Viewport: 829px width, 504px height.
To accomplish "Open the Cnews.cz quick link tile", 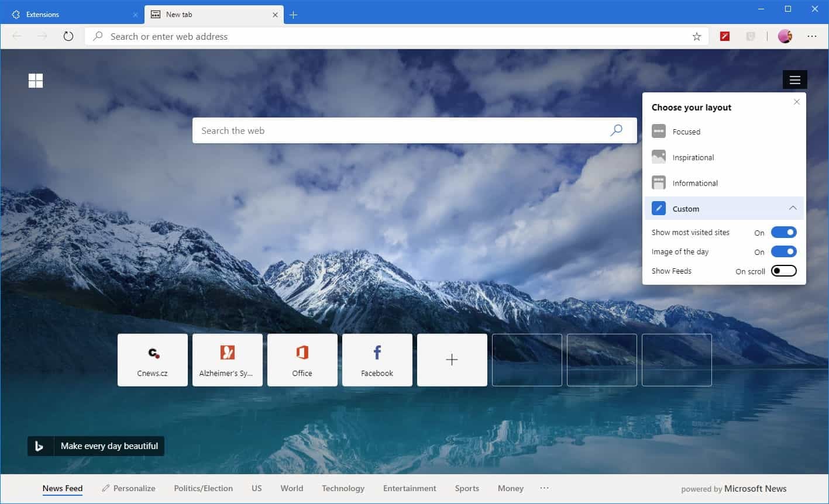I will click(153, 360).
